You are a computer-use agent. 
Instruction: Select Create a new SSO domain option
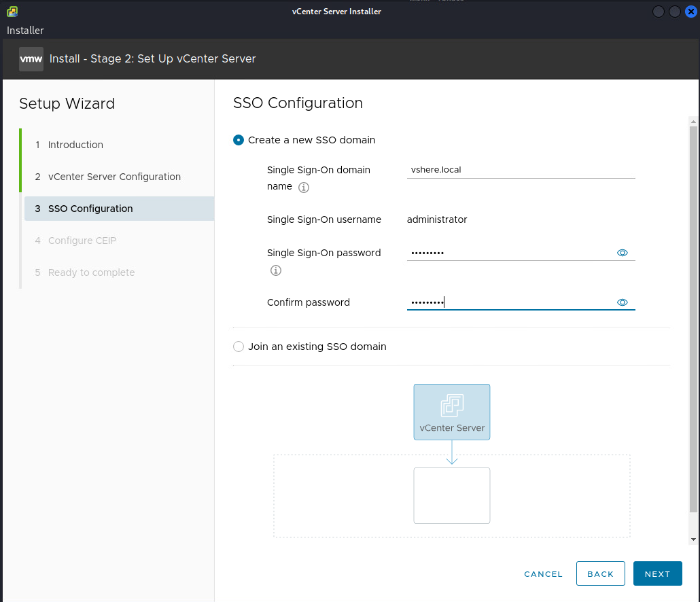[239, 140]
